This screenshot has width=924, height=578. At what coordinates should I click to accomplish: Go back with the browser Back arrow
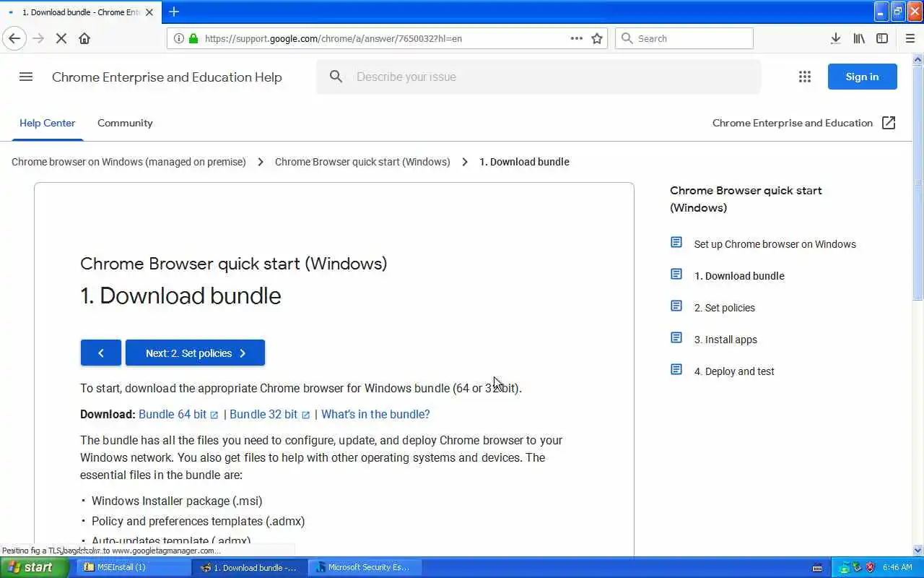(x=14, y=38)
